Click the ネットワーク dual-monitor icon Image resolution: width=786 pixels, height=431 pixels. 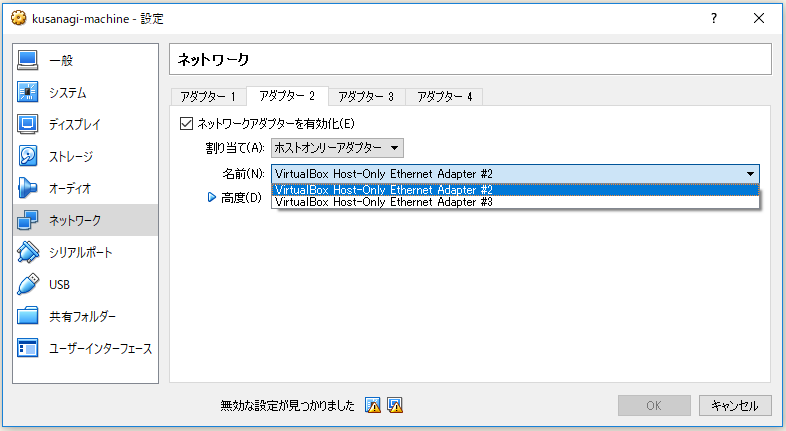click(28, 220)
